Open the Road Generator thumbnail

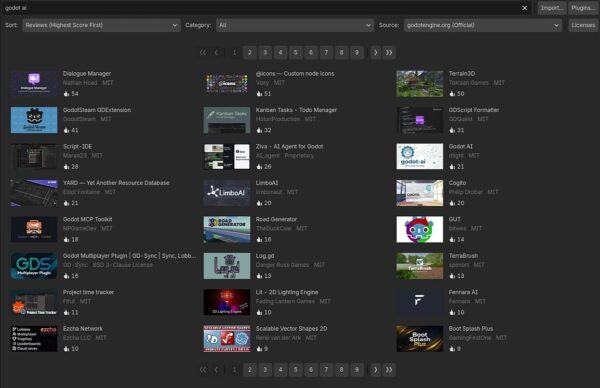(227, 230)
